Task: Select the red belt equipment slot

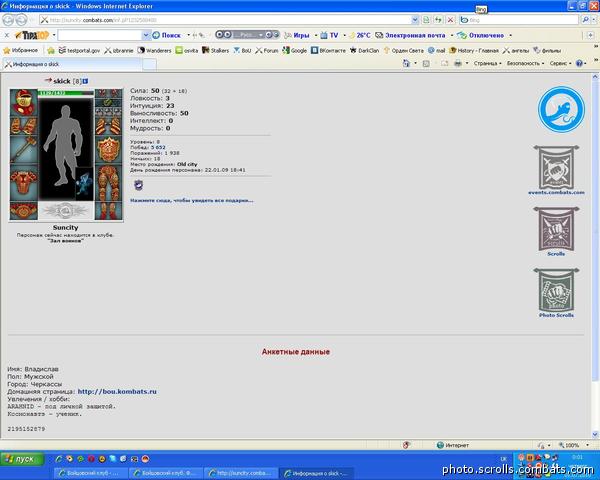Action: point(24,211)
